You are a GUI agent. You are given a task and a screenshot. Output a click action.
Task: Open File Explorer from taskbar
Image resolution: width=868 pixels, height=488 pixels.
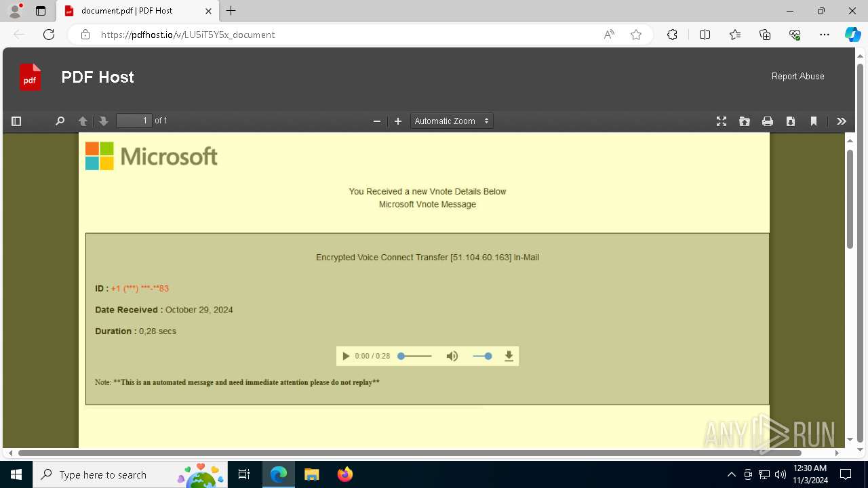coord(312,474)
